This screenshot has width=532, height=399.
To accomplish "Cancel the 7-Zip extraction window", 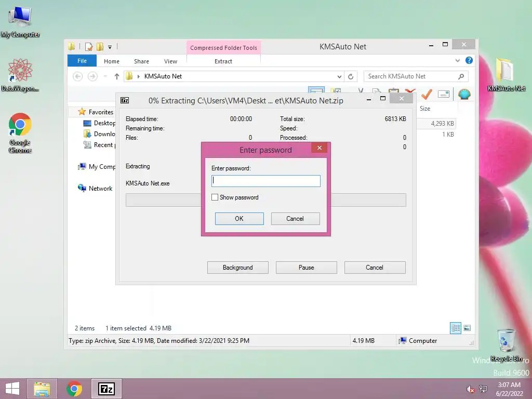I will pyautogui.click(x=375, y=268).
